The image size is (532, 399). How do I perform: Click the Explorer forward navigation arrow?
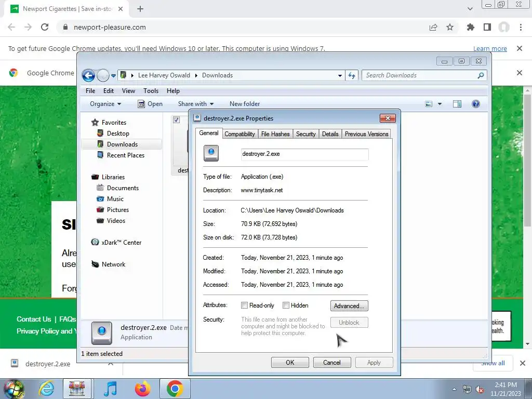pos(103,75)
